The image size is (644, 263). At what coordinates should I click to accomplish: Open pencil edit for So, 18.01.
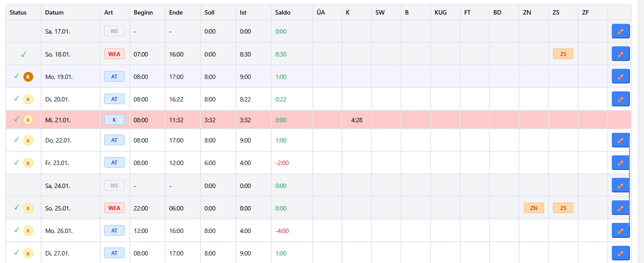621,54
